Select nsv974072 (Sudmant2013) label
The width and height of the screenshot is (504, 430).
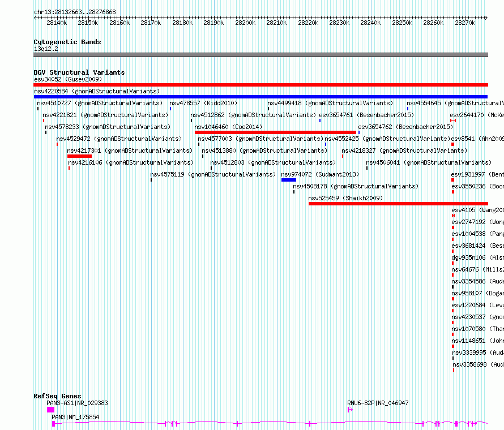[x=320, y=174]
